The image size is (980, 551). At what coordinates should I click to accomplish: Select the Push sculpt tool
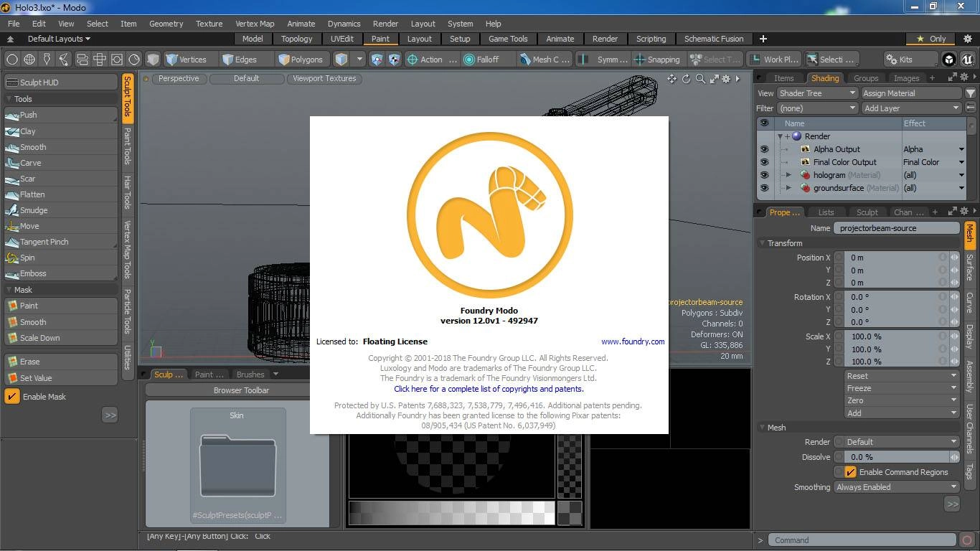pyautogui.click(x=60, y=115)
